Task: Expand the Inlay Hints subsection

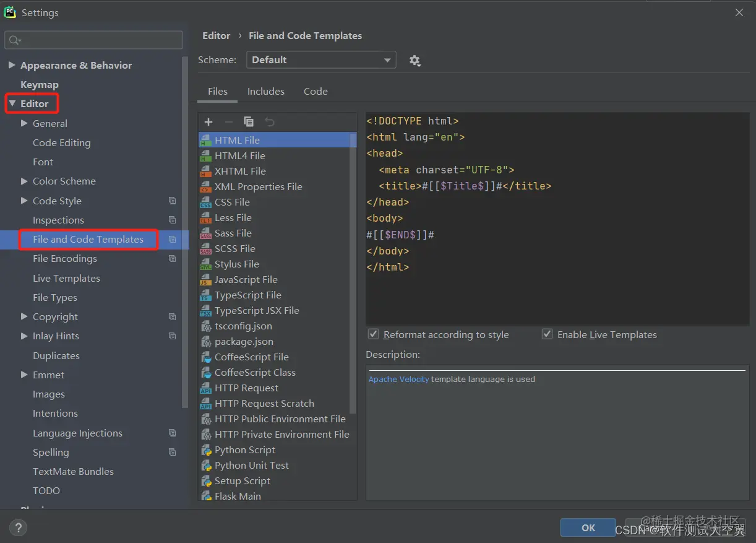Action: tap(24, 336)
